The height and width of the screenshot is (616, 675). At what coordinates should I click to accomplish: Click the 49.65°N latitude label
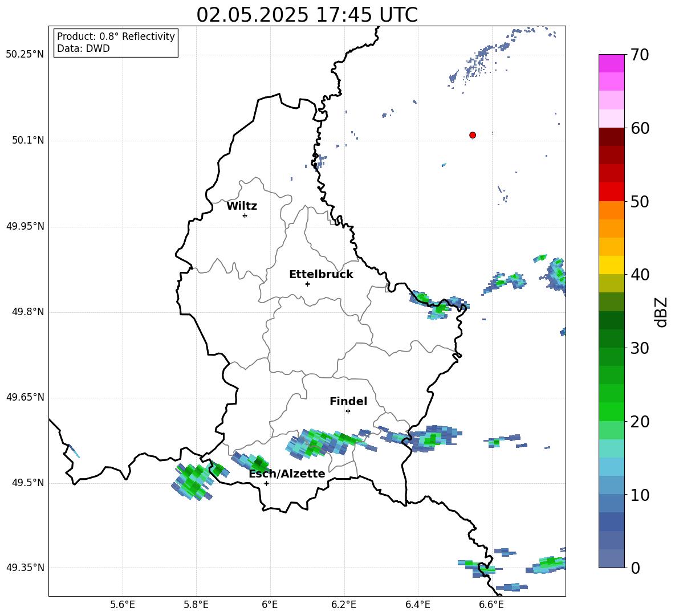click(x=25, y=397)
